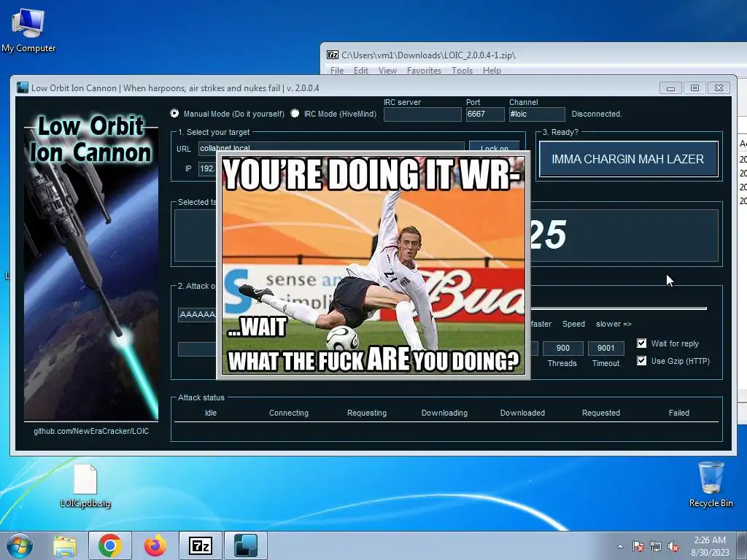Viewport: 747px width, 560px height.
Task: Open File menu in 7-Zip window
Action: point(337,71)
